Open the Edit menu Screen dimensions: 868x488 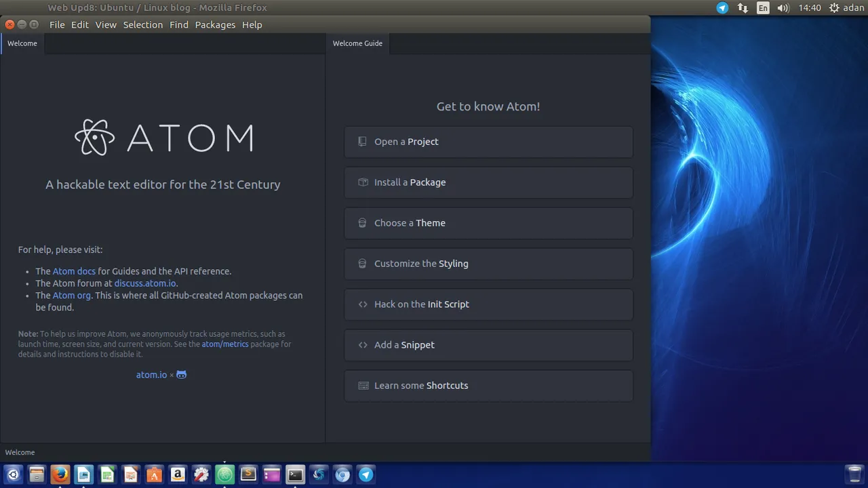click(80, 24)
